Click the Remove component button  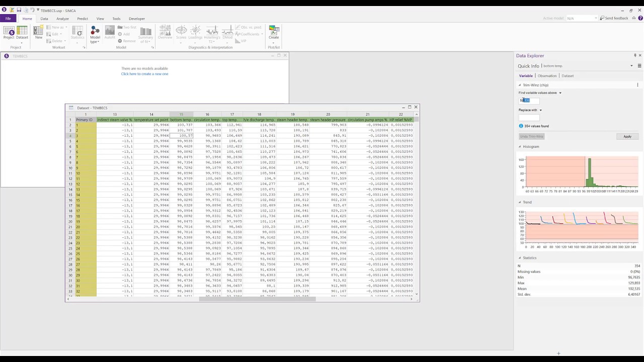click(127, 41)
